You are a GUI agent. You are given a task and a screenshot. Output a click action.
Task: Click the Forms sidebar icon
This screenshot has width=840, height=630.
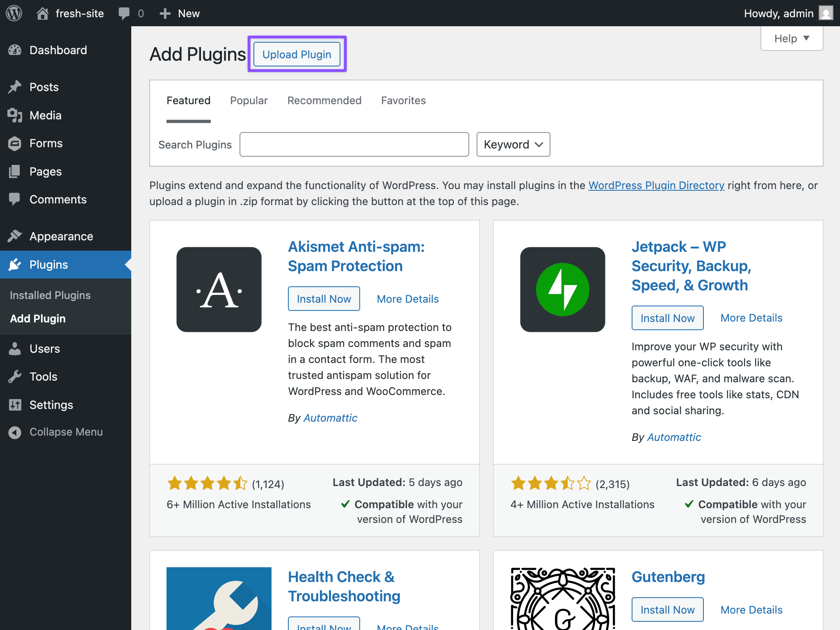tap(15, 144)
